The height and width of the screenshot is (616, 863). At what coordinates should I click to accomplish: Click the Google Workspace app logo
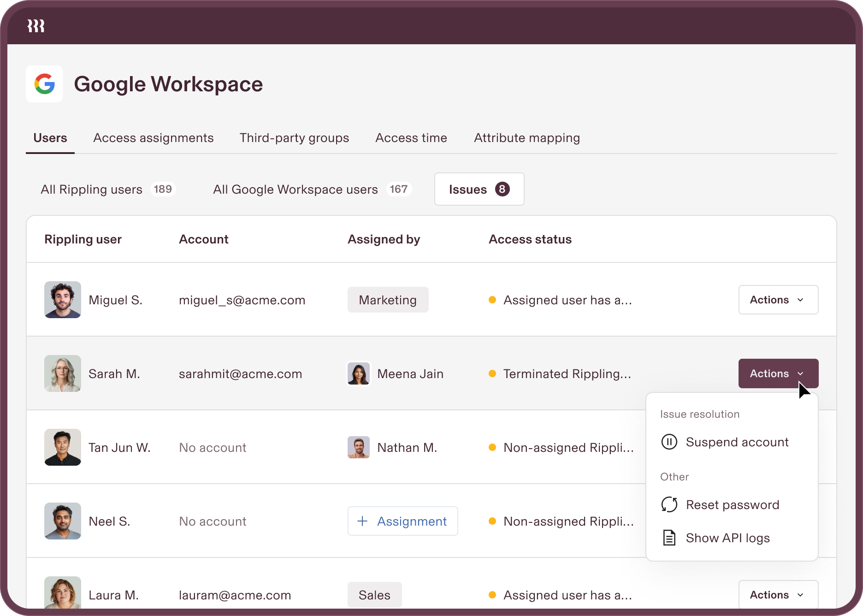(x=44, y=84)
